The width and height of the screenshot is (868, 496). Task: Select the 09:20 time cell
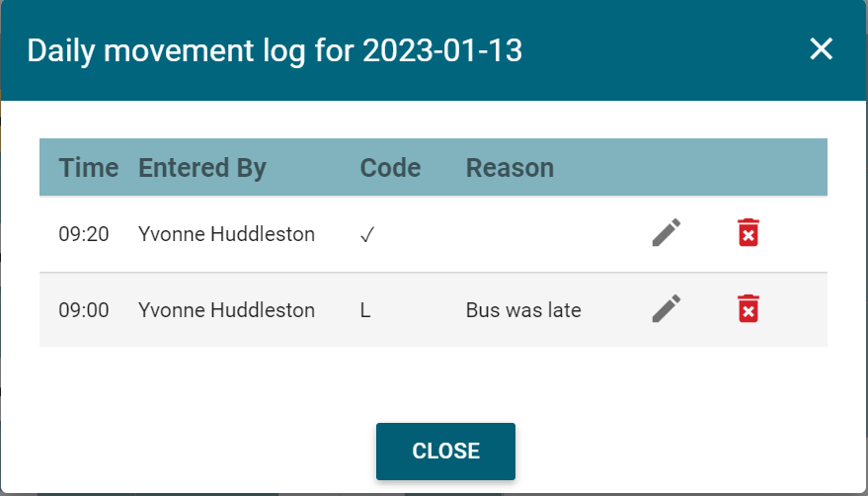84,234
